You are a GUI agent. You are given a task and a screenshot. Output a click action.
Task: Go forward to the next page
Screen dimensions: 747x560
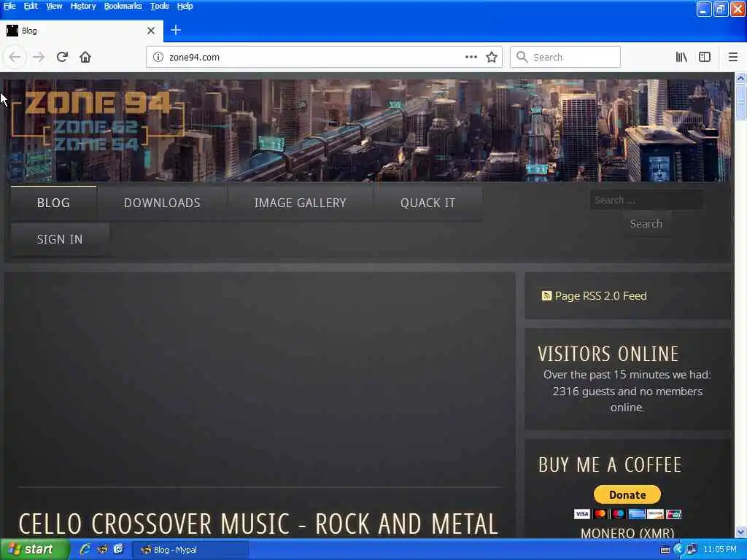pyautogui.click(x=39, y=57)
